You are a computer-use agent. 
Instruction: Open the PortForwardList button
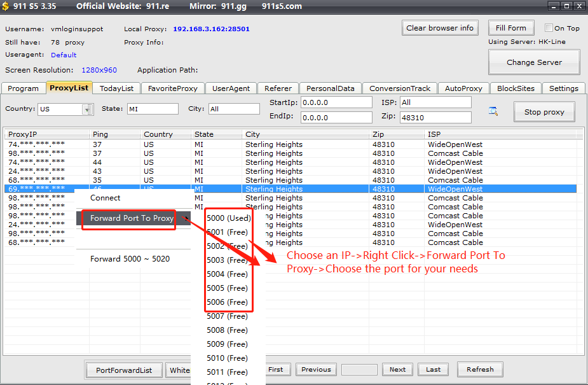(124, 370)
